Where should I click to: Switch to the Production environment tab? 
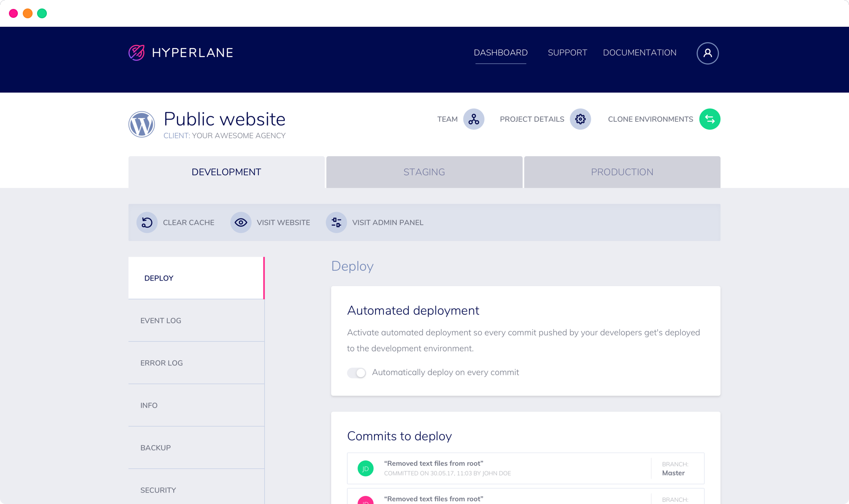pyautogui.click(x=622, y=172)
